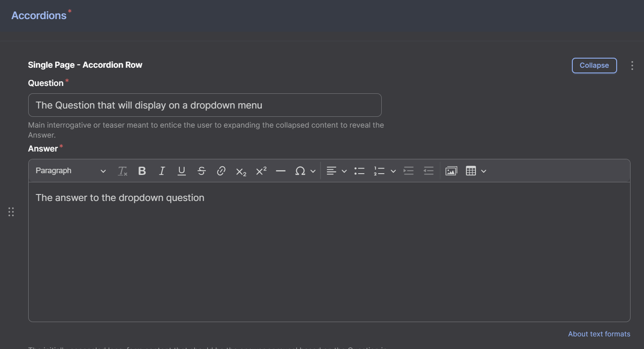Insert a numbered list

(x=379, y=171)
